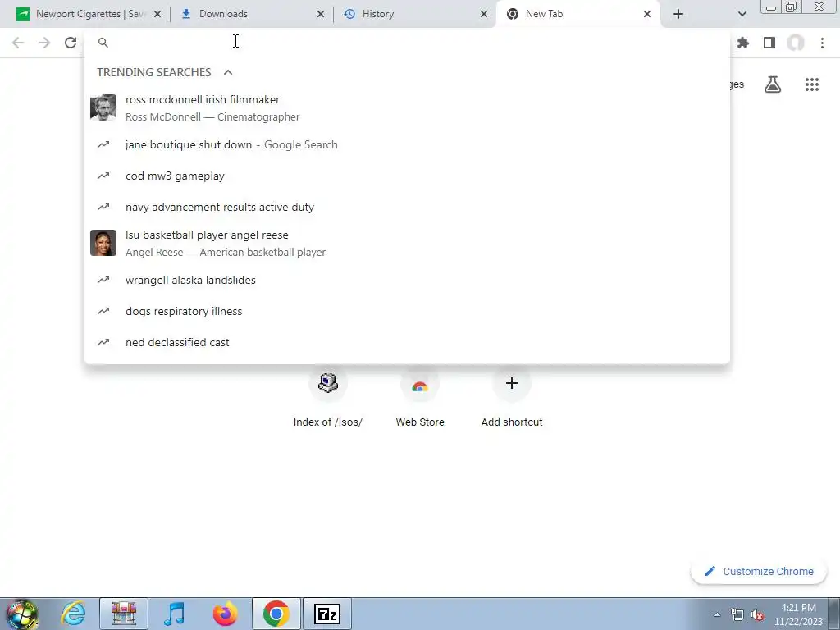
Task: Open 7-Zip from the taskbar
Action: (327, 614)
